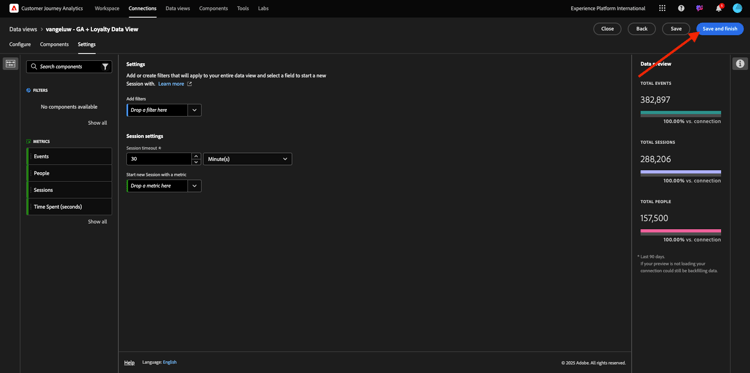Viewport: 750px width, 373px height.
Task: Switch to Configure tab
Action: tap(20, 44)
